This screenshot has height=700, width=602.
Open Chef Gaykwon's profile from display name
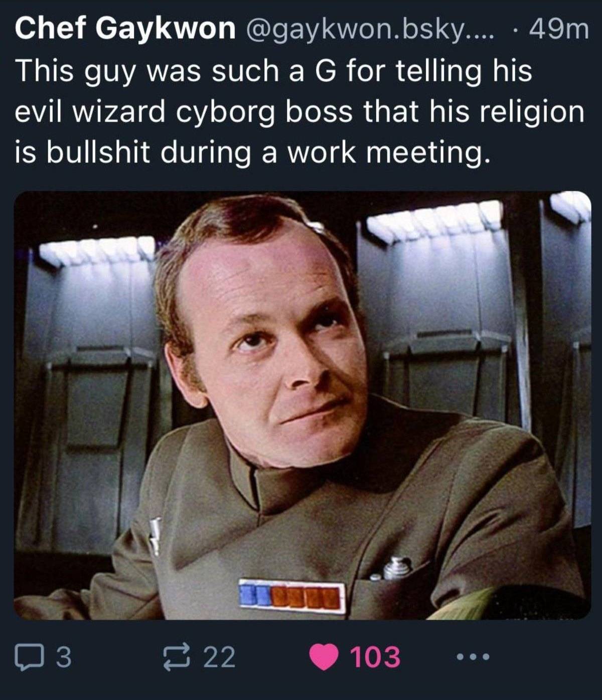click(x=125, y=28)
